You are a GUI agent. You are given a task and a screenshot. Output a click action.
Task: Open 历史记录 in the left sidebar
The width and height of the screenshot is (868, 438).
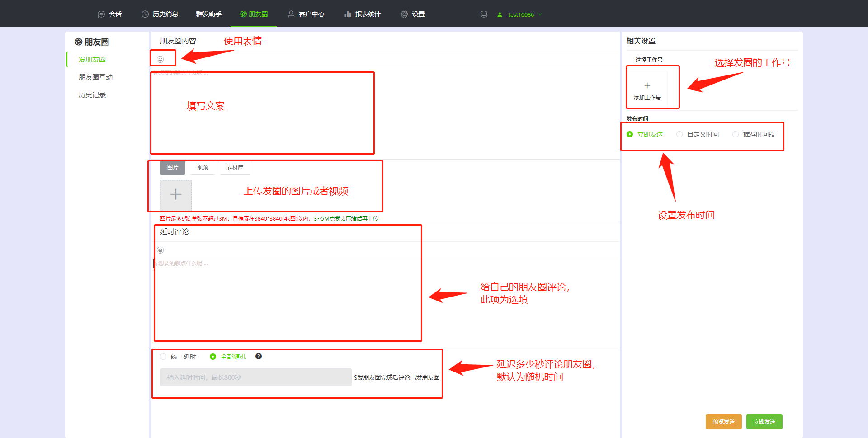[92, 95]
